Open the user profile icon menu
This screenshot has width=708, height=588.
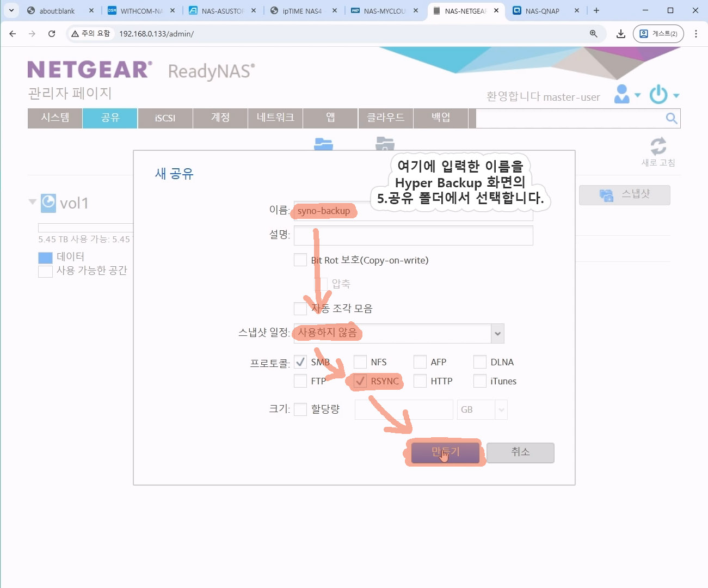pyautogui.click(x=621, y=95)
